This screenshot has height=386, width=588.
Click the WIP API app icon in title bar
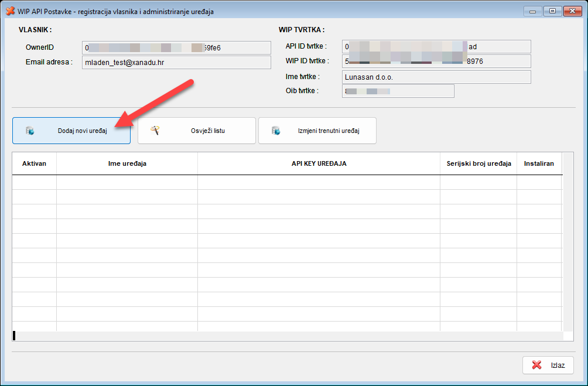click(x=10, y=11)
